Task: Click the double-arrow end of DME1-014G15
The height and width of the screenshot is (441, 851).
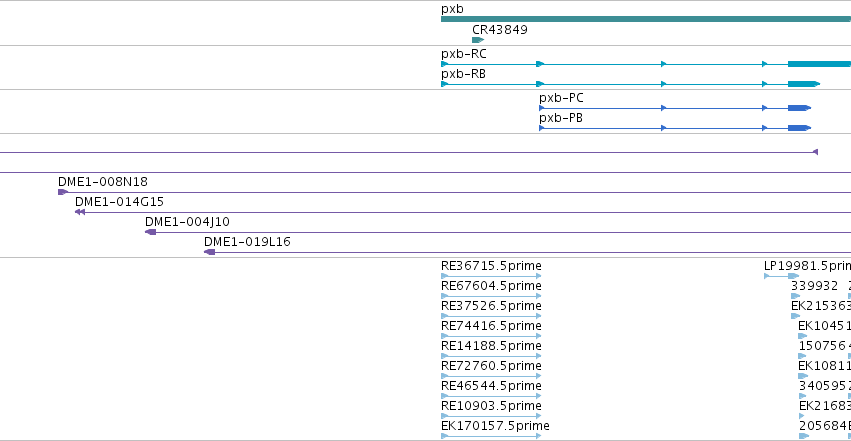Action: point(80,212)
